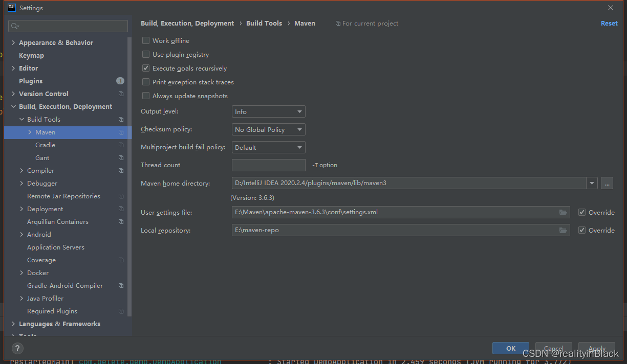Viewport: 627px width, 364px height.
Task: Click project-level icon beside Build Tools
Action: (x=121, y=120)
